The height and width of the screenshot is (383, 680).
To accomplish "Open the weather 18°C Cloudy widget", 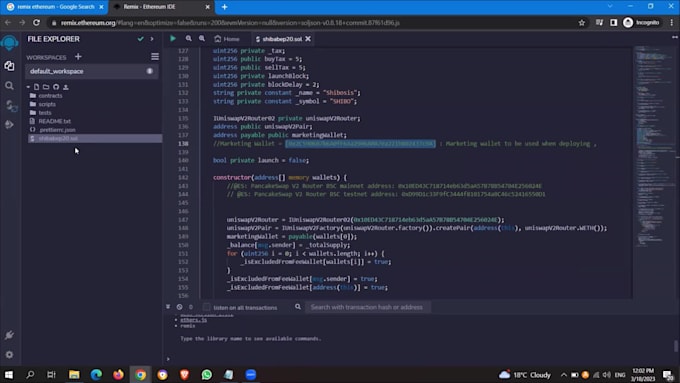I will [524, 374].
